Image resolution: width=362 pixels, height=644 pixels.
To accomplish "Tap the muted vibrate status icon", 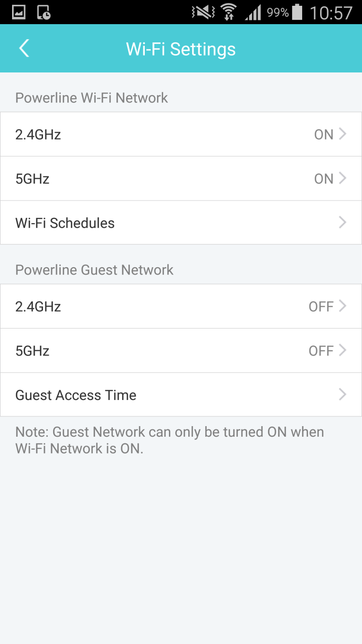I will click(203, 13).
